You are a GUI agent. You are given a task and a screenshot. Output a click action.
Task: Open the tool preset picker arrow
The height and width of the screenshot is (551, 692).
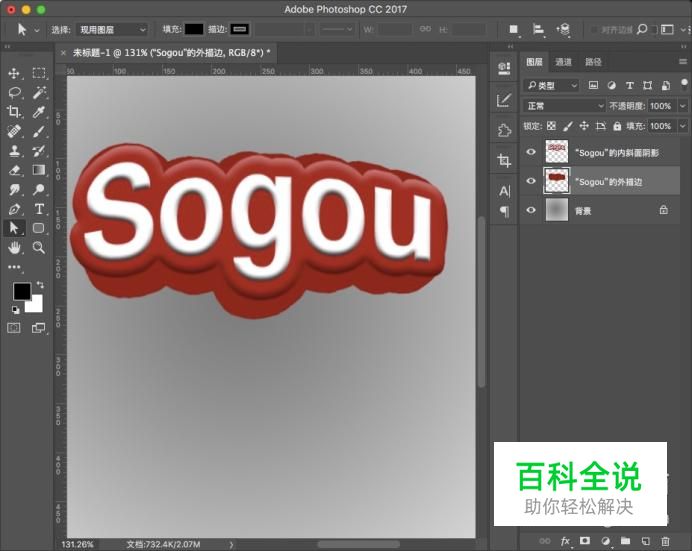click(x=37, y=30)
